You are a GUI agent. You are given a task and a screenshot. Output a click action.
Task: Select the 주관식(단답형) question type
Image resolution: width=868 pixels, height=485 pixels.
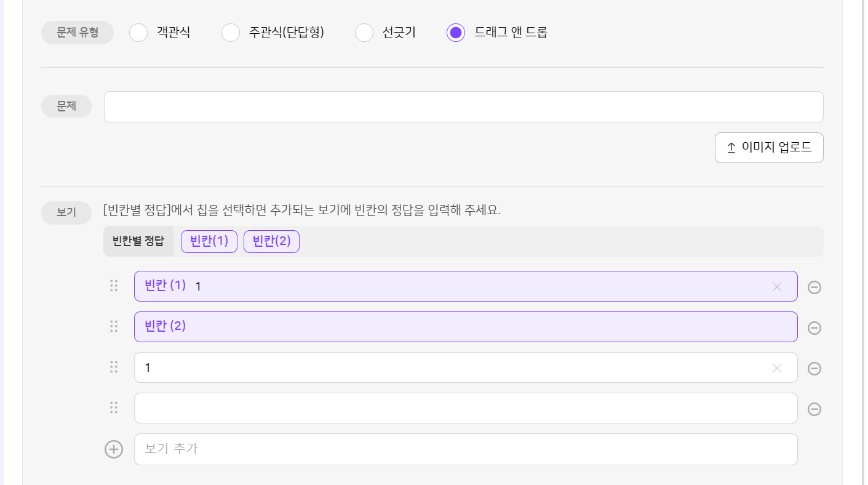point(231,33)
